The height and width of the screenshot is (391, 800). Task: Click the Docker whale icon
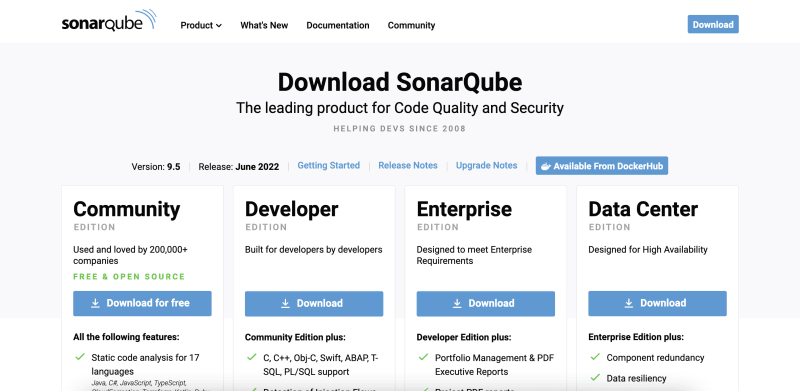click(546, 166)
